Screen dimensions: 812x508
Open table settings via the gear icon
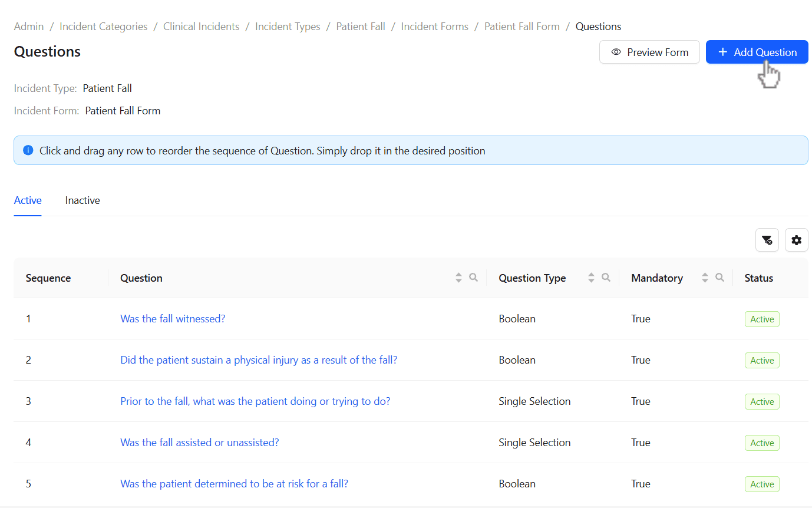pyautogui.click(x=796, y=240)
